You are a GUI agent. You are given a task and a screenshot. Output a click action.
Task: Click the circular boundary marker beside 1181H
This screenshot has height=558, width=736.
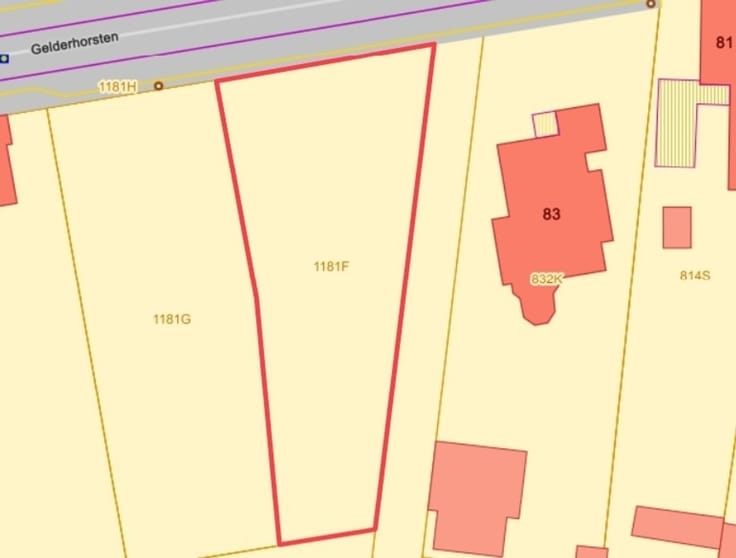(x=159, y=86)
